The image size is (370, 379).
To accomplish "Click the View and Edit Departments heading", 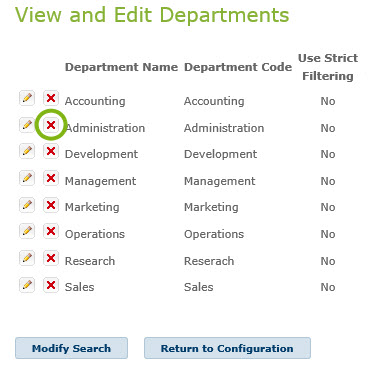I will [x=152, y=15].
